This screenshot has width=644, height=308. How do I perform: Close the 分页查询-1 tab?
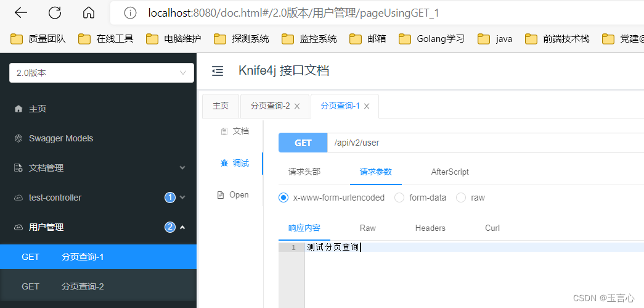tap(367, 107)
